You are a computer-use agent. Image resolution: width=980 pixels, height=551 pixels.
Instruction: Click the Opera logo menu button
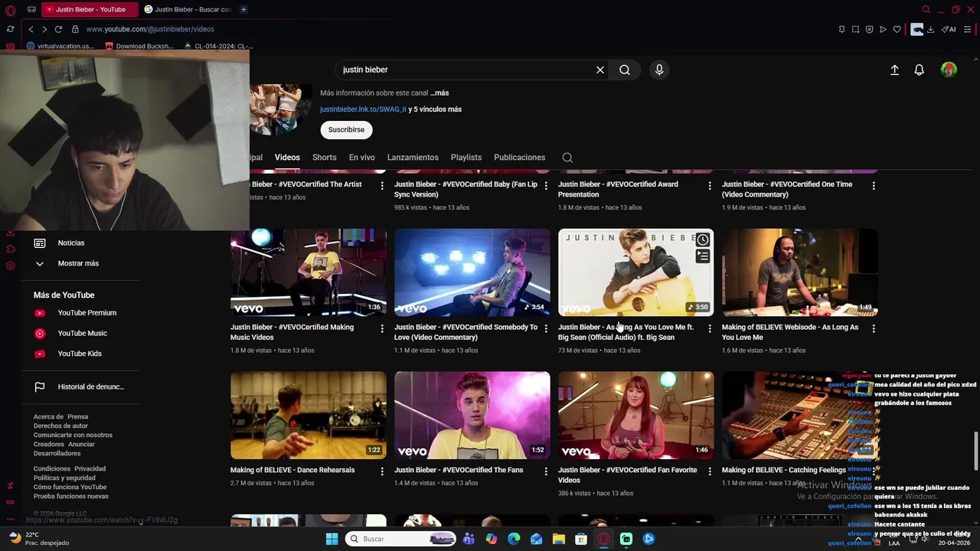(x=11, y=10)
